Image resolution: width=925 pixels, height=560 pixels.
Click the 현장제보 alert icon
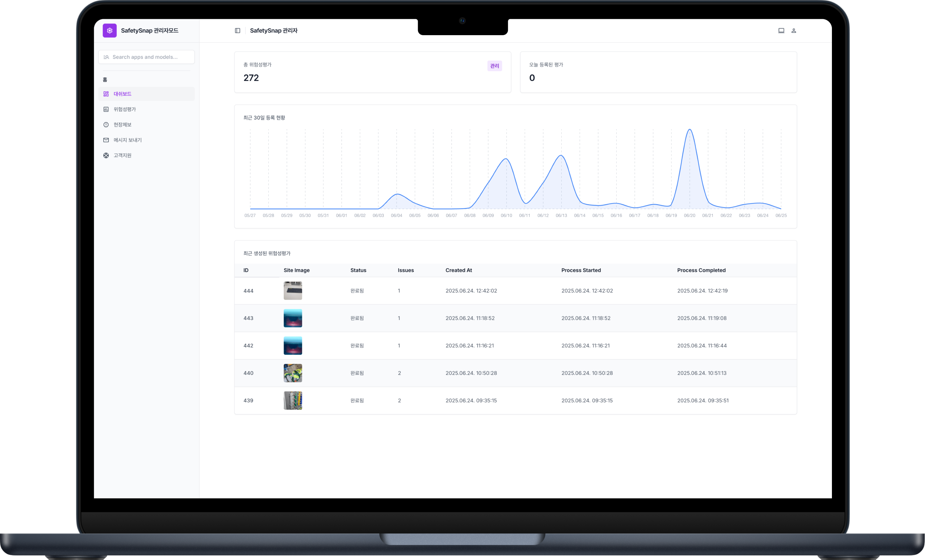(x=106, y=125)
